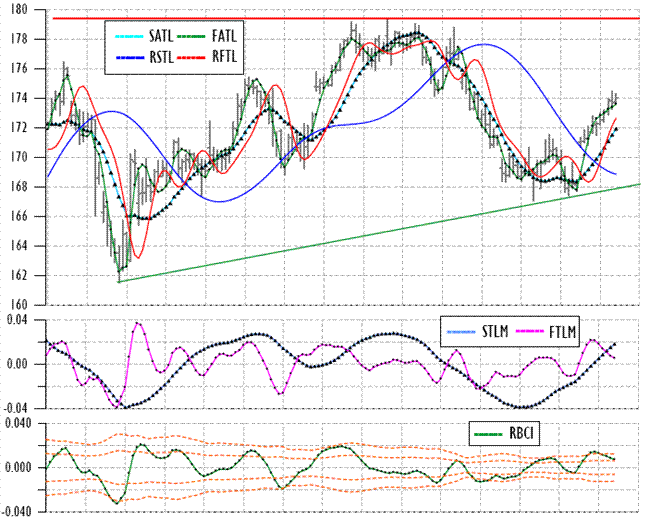Viewport: 650px width, 519px height.
Task: Click the -0.04 label on STLM panel axis
Action: tap(15, 408)
